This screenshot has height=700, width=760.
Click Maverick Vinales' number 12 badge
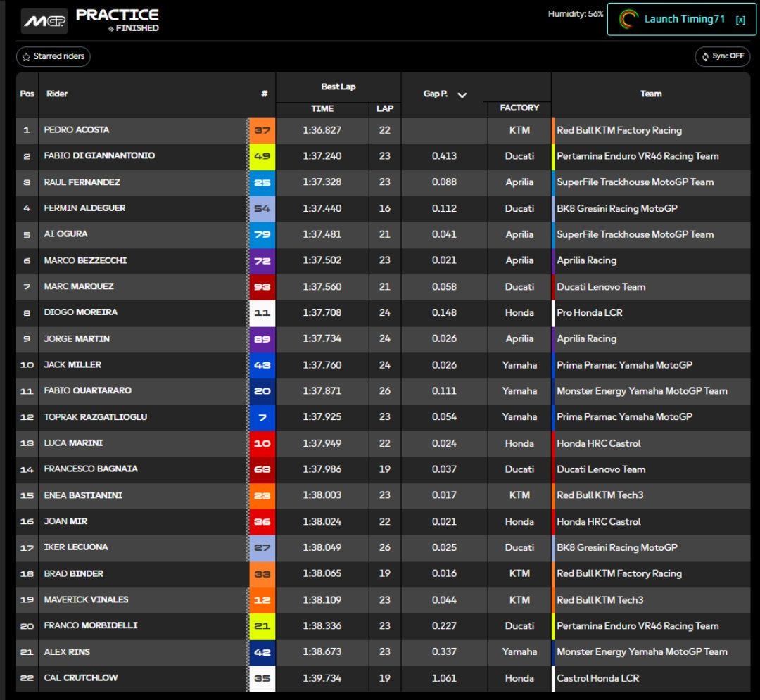pos(262,599)
